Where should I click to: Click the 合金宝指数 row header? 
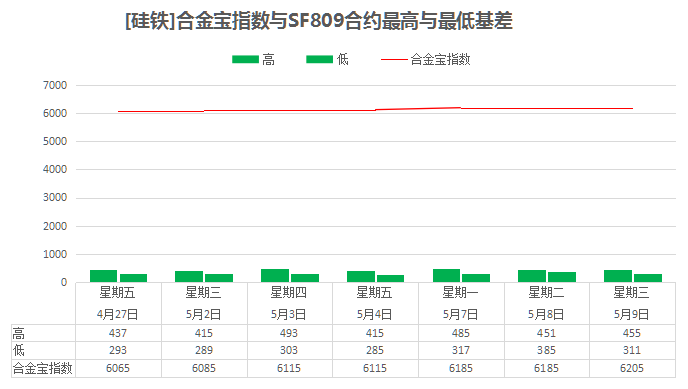pos(43,368)
